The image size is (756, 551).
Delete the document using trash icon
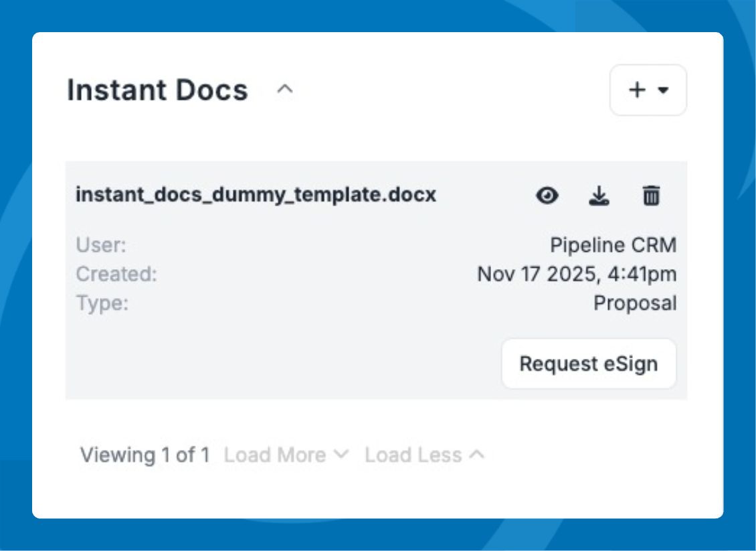tap(651, 195)
